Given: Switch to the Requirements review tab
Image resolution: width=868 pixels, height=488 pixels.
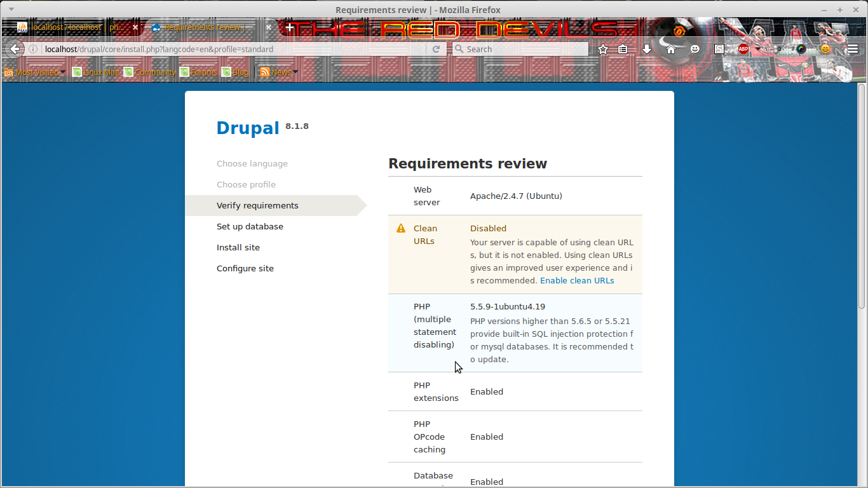Looking at the screenshot, I should tap(203, 27).
